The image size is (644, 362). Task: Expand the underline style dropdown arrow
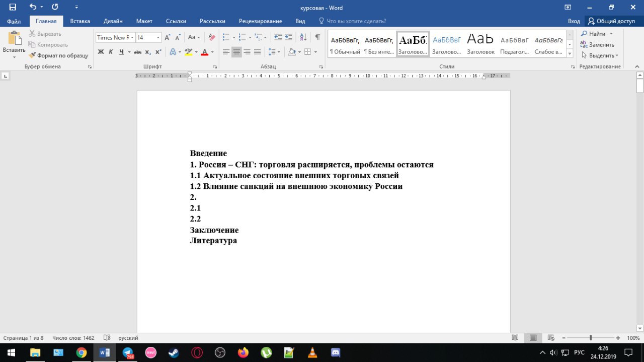(129, 52)
